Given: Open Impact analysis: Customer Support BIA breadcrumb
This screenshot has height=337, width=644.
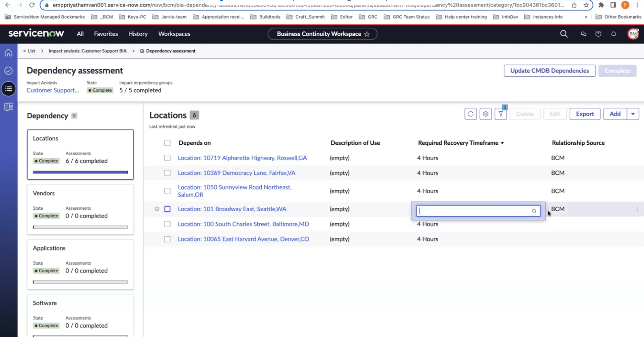Looking at the screenshot, I should 87,51.
